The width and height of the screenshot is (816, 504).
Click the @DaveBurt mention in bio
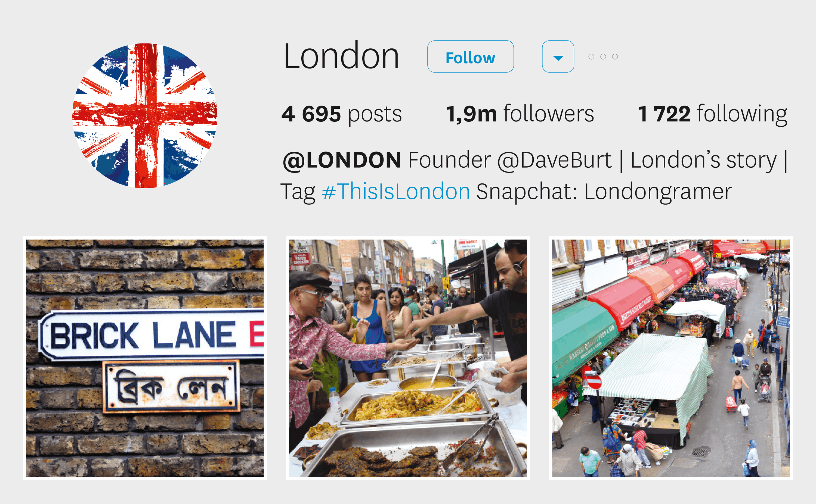tap(554, 161)
